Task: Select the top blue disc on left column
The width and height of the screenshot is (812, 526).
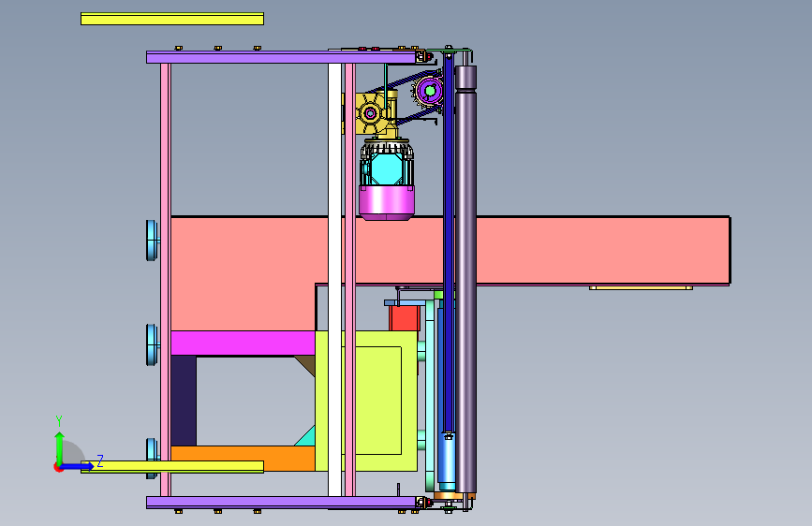Action: (151, 241)
